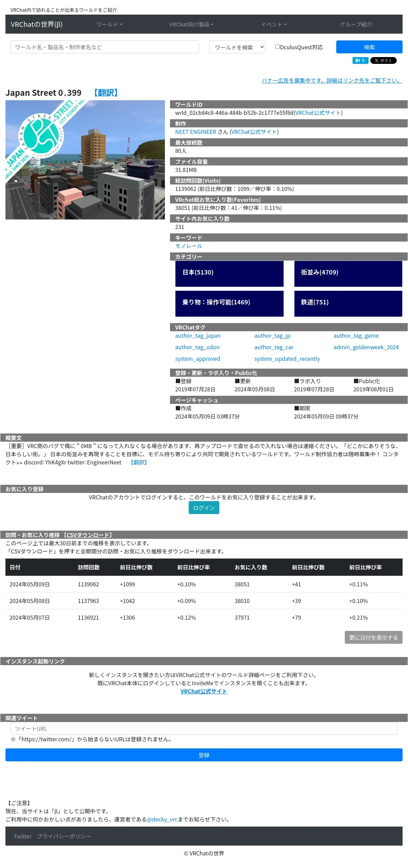The width and height of the screenshot is (408, 868).
Task: Open the グループ紹介 nav item
Action: click(356, 24)
